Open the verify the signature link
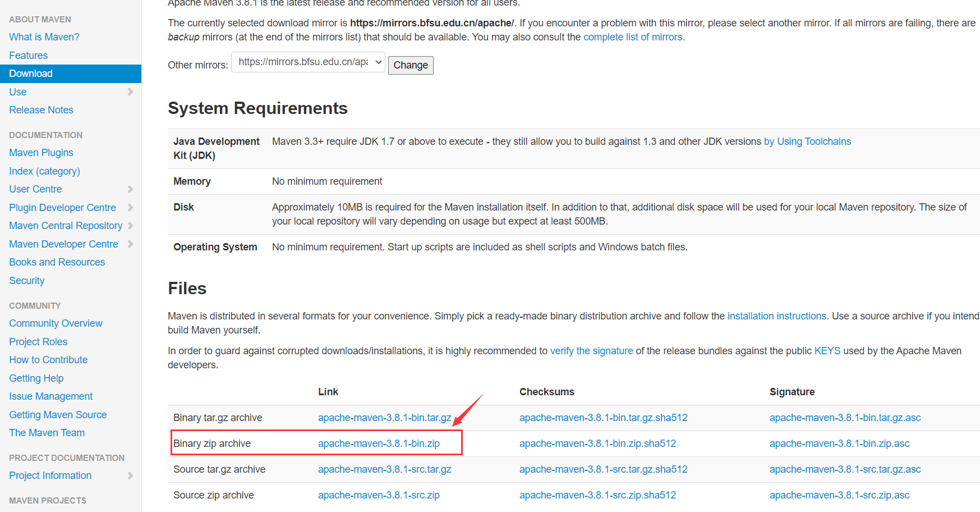Image resolution: width=980 pixels, height=512 pixels. (592, 351)
